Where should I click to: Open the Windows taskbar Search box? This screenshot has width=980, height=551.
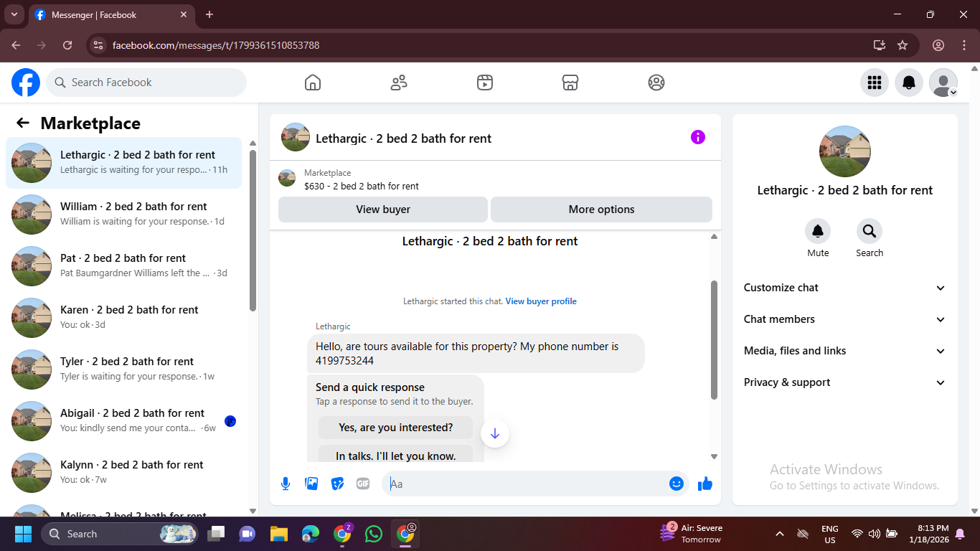pos(119,534)
